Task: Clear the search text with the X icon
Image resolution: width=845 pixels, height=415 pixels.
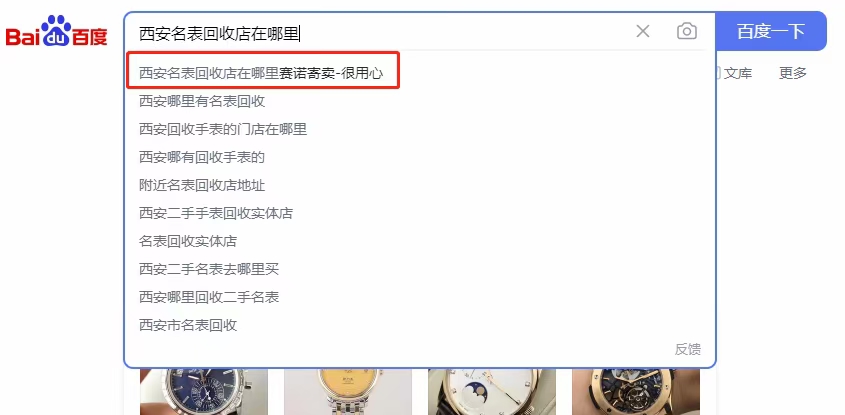Action: point(642,31)
